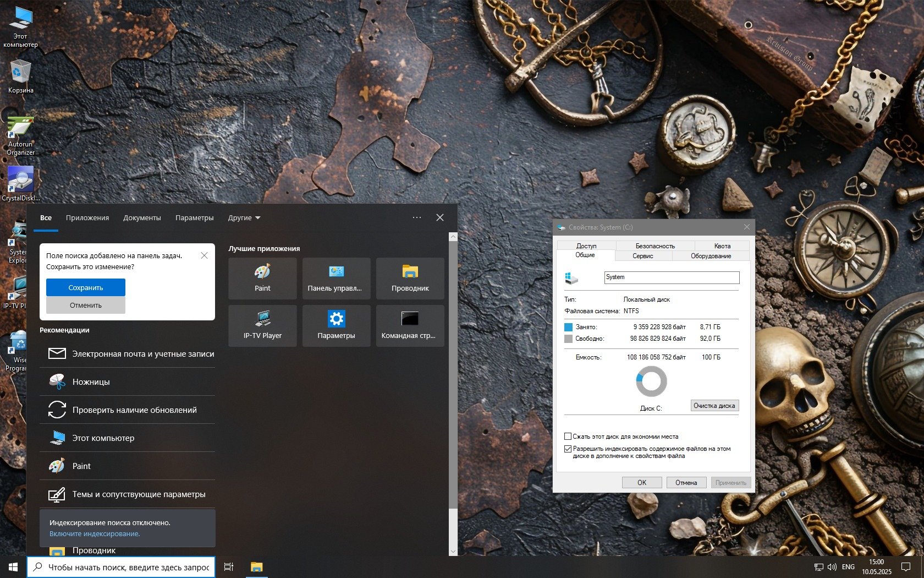This screenshot has height=578, width=924.
Task: Uncheck allow file content indexing checkbox
Action: pyautogui.click(x=568, y=449)
